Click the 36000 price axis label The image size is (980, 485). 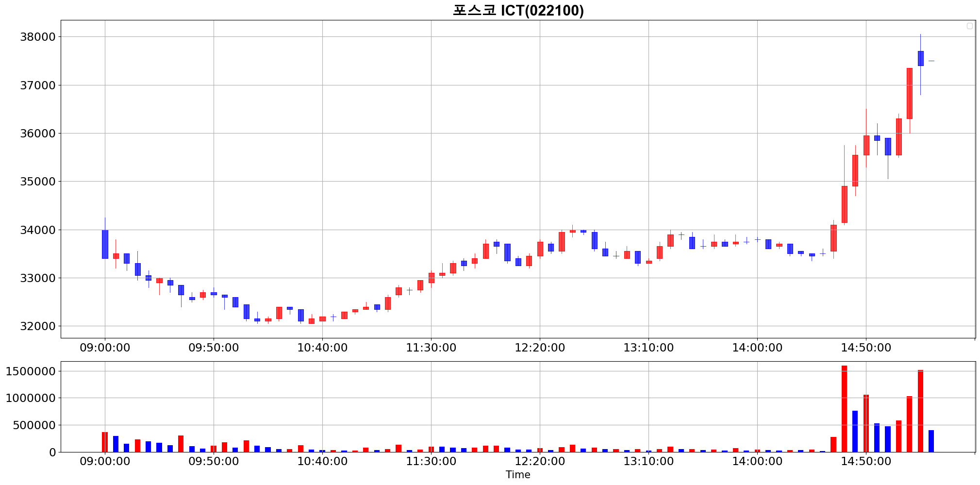pyautogui.click(x=38, y=134)
